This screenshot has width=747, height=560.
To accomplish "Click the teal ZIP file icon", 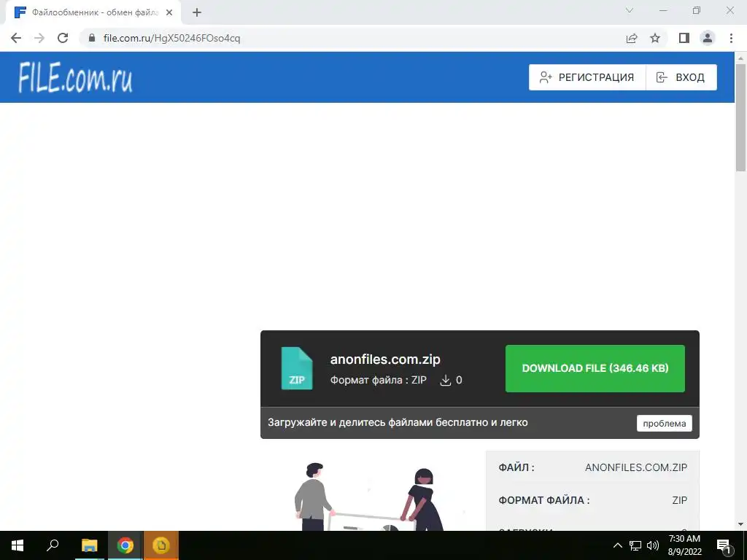I will pos(297,368).
